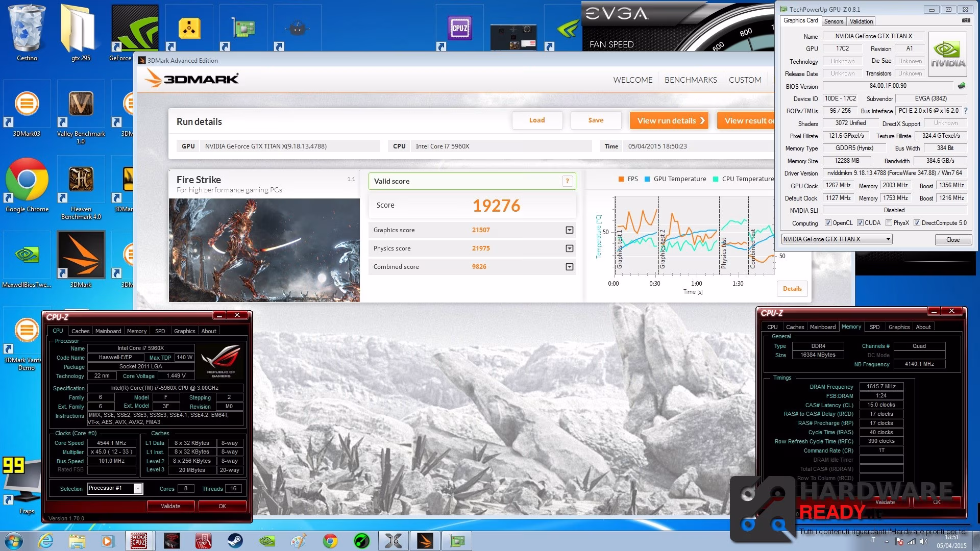Click the GPU-Z screenshot camera icon
The width and height of the screenshot is (980, 551).
966,21
